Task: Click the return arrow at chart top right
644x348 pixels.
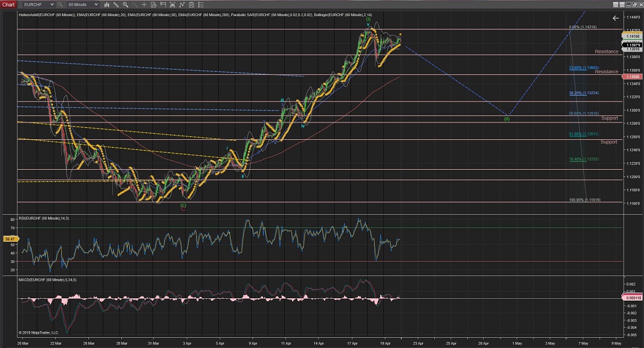Action: (615, 18)
